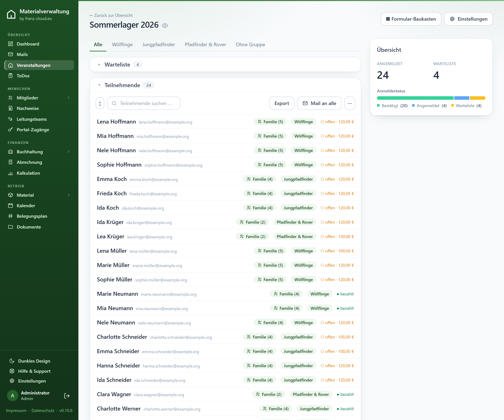Click the yellow Warteliste segment of status bar
The image size is (504, 420).
478,98
